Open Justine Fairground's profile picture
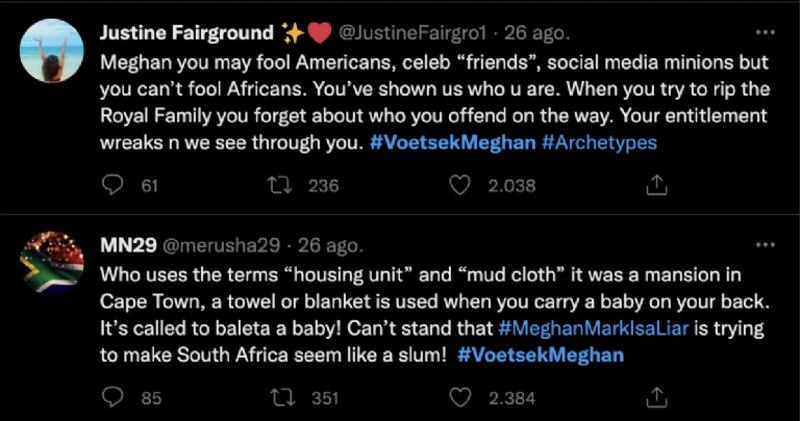The image size is (800, 421). point(52,51)
